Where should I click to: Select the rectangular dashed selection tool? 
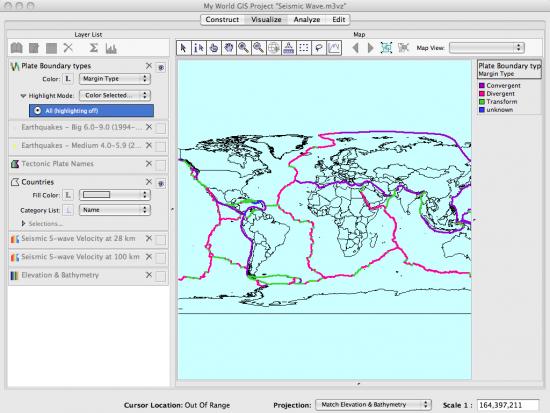point(304,48)
